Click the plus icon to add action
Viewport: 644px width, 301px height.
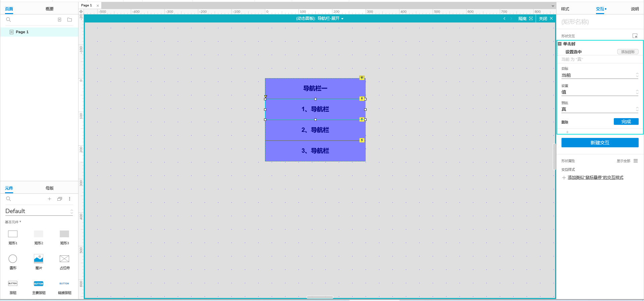tap(567, 132)
